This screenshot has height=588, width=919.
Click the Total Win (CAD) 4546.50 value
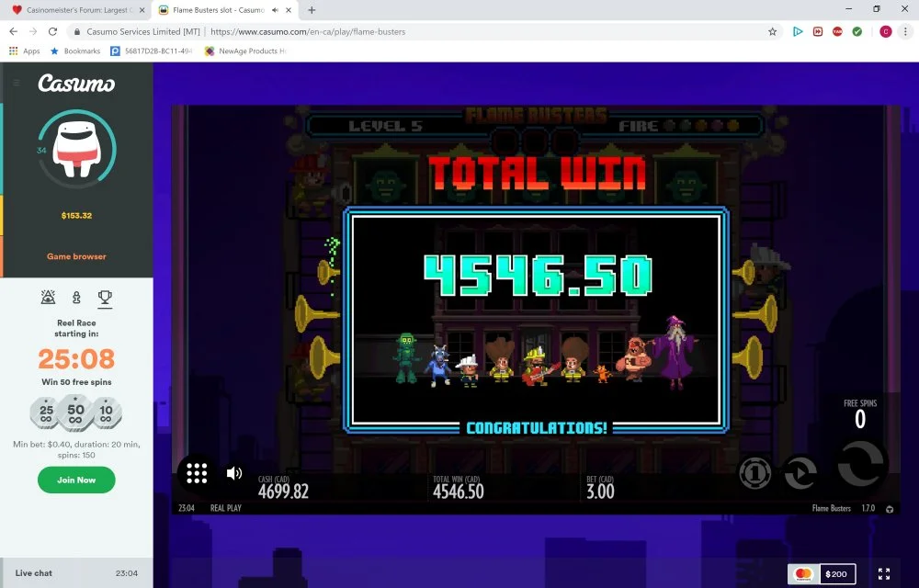pos(459,491)
